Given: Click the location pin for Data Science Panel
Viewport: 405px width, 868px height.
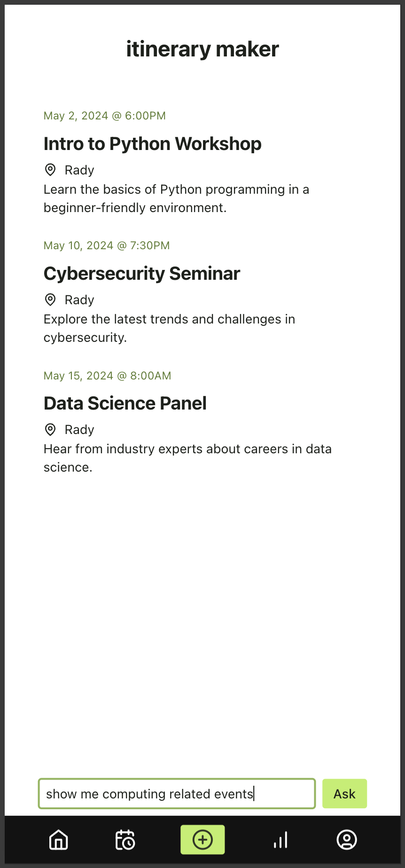Looking at the screenshot, I should click(50, 429).
